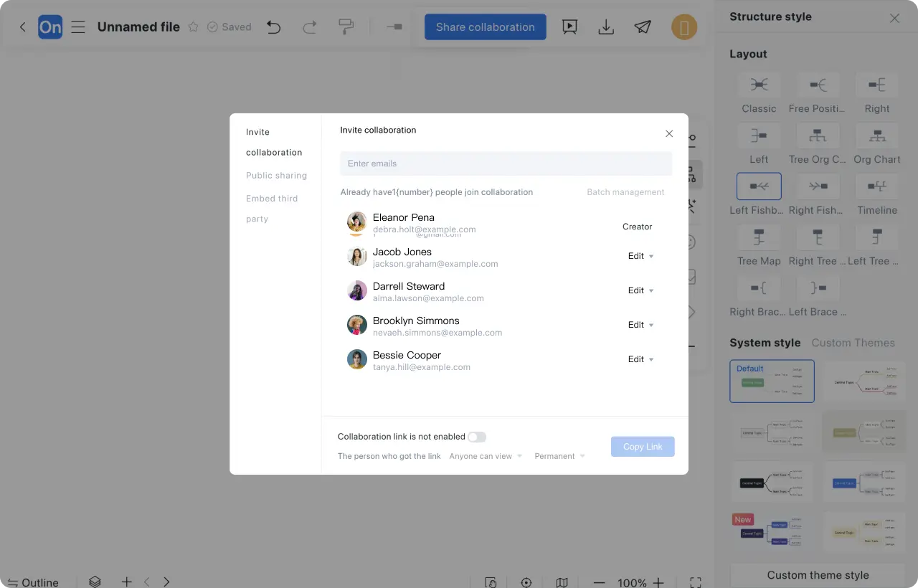Click the Batch management link

(x=625, y=192)
